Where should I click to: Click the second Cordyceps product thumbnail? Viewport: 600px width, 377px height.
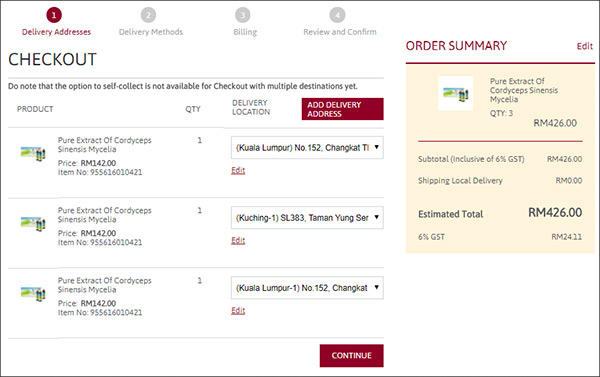pos(33,224)
